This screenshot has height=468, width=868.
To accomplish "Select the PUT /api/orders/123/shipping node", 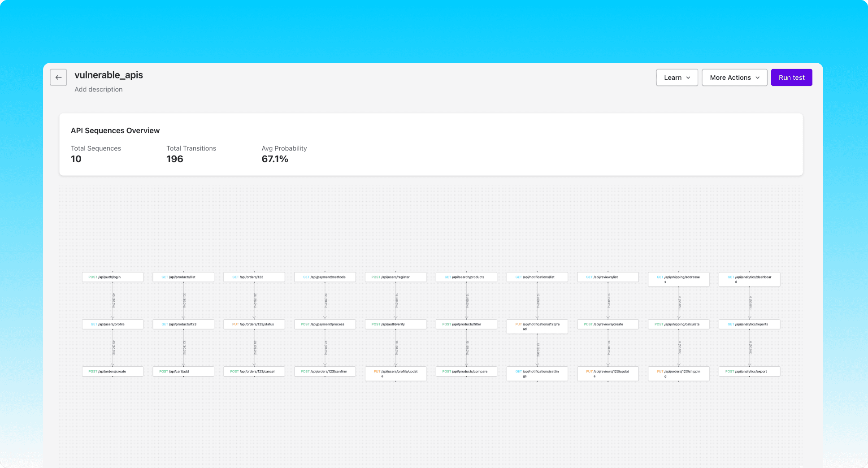I will pos(679,373).
